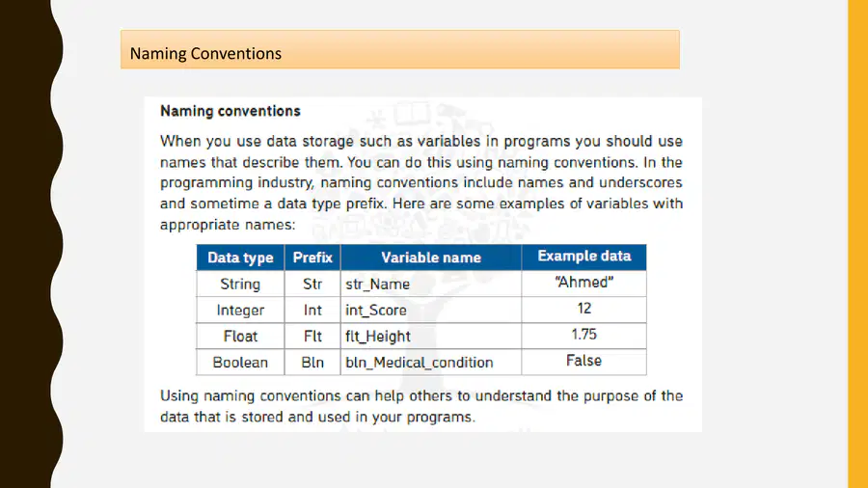Screen dimensions: 868x488
Task: Select the Float data type cell
Action: (240, 336)
